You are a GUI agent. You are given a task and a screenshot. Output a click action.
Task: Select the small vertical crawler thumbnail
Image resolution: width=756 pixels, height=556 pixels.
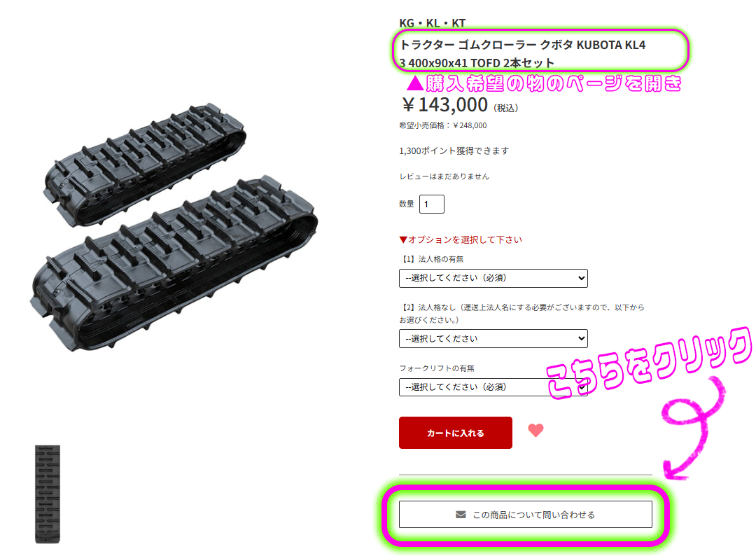point(48,494)
